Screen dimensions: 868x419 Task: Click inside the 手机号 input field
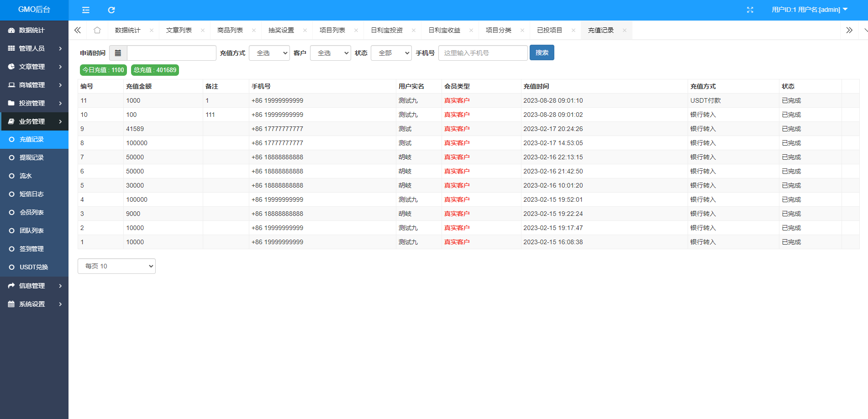483,52
